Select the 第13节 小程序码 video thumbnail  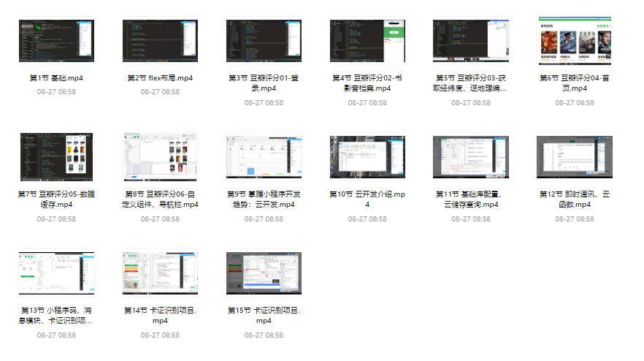pyautogui.click(x=56, y=274)
